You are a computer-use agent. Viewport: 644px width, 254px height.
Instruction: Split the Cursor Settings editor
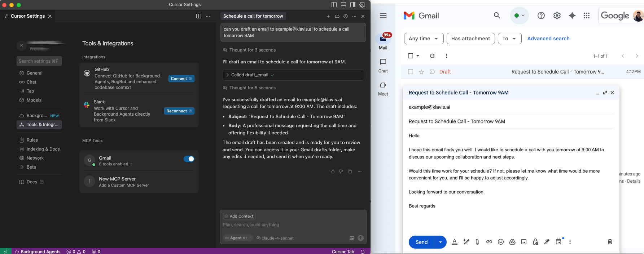coord(198,16)
